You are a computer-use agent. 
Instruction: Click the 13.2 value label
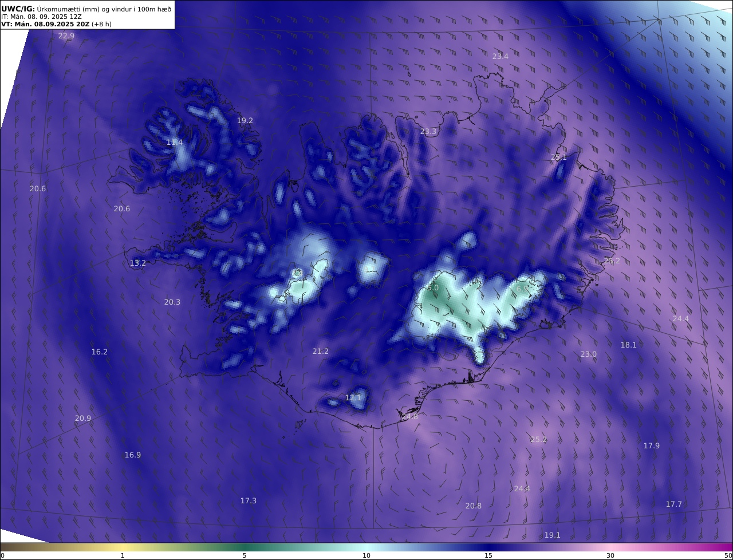tap(138, 263)
